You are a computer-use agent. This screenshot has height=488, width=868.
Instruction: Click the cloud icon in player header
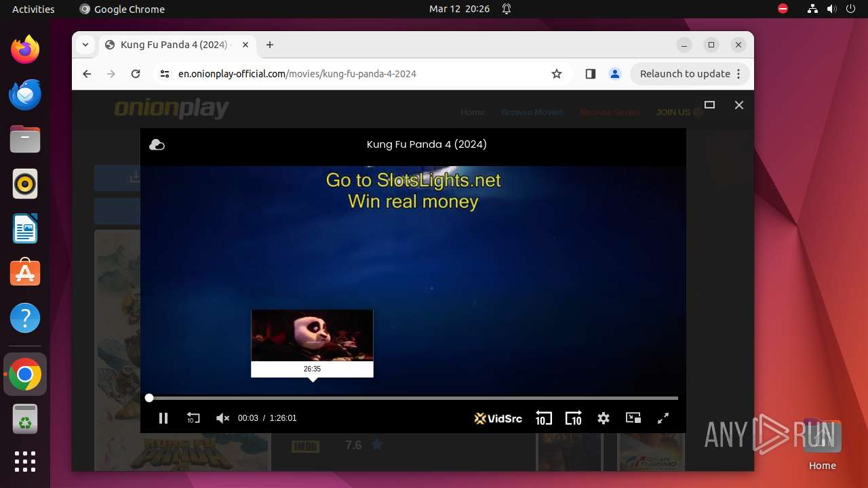tap(157, 144)
